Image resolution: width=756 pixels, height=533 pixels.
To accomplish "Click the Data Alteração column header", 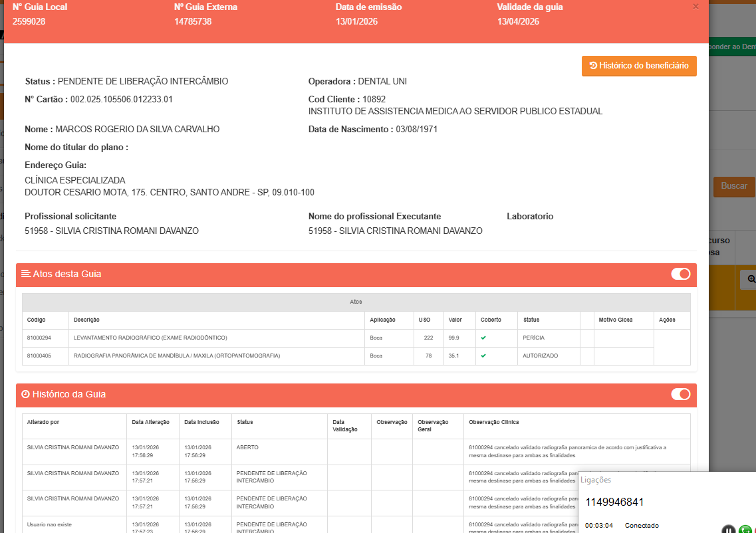I will pos(150,422).
